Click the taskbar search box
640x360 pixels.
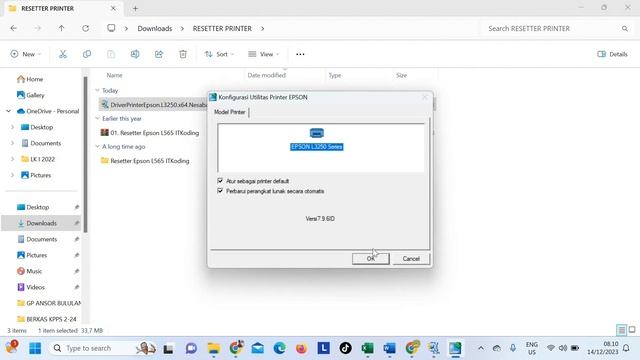point(103,348)
